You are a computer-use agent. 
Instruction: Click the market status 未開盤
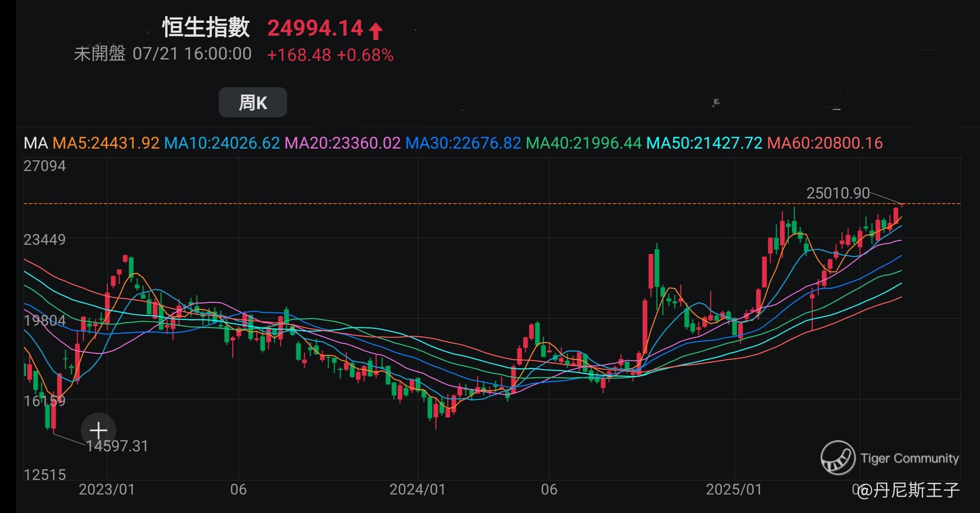point(100,54)
